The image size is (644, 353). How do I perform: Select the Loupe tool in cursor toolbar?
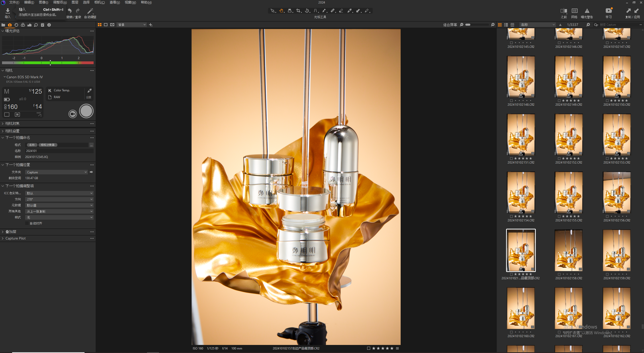[290, 11]
